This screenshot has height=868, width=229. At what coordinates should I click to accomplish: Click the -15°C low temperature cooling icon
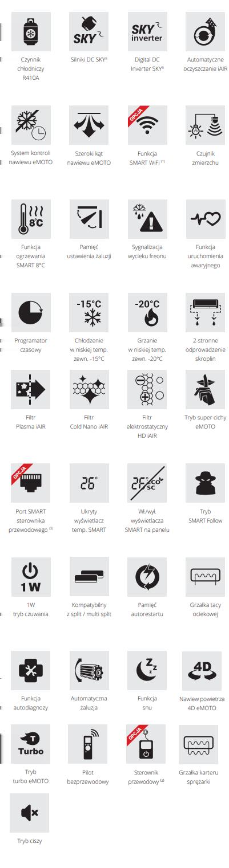[x=89, y=312]
